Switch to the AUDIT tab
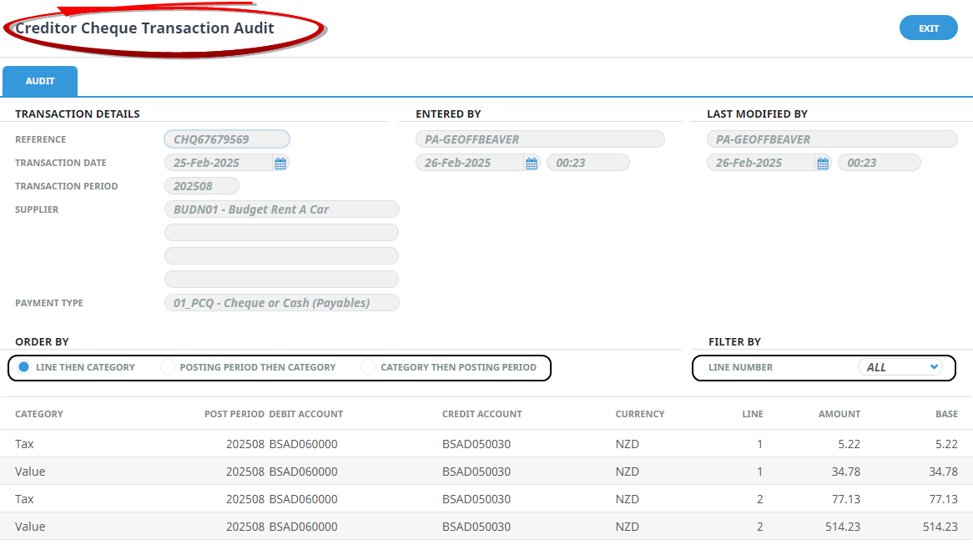The image size is (973, 560). (x=39, y=80)
